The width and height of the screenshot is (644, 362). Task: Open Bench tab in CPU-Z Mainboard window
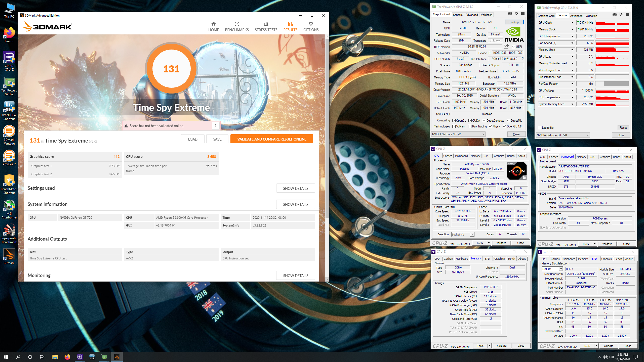617,157
